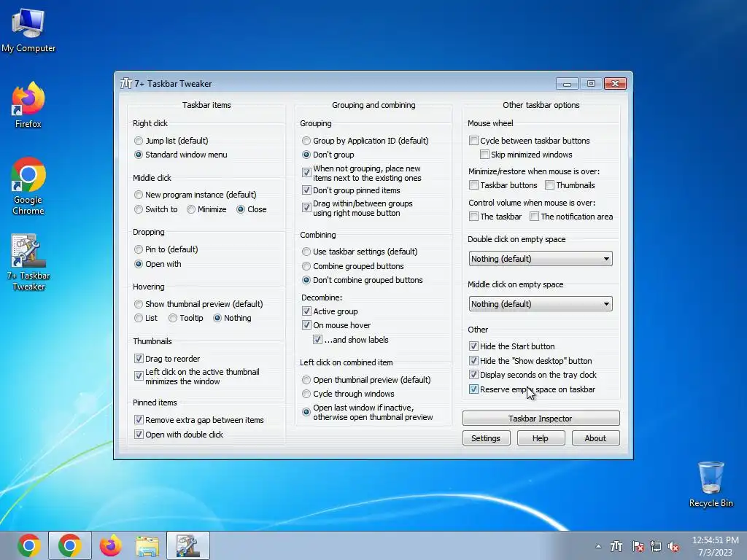The height and width of the screenshot is (560, 747).
Task: Click the muted volume tray icon
Action: coord(673,547)
